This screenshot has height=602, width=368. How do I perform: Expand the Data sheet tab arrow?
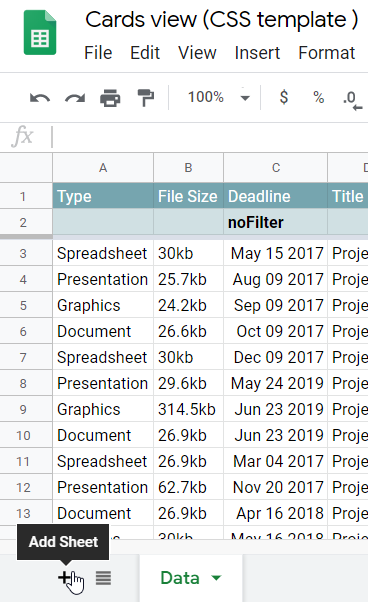pos(216,577)
